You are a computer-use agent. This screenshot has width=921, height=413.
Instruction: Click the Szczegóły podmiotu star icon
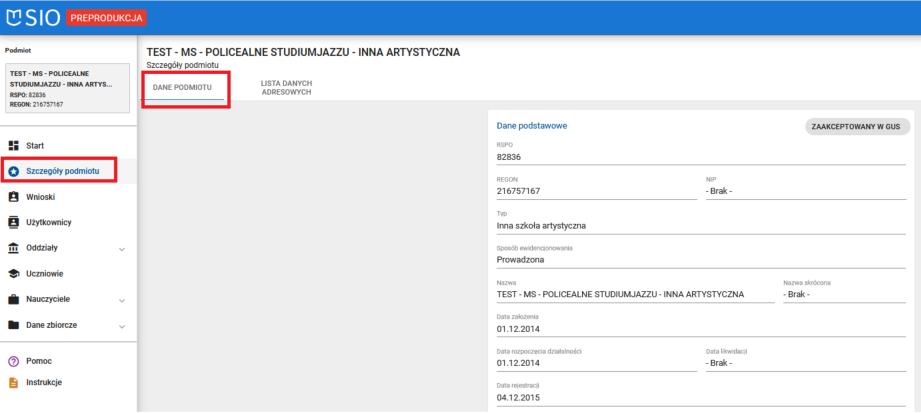[x=14, y=171]
